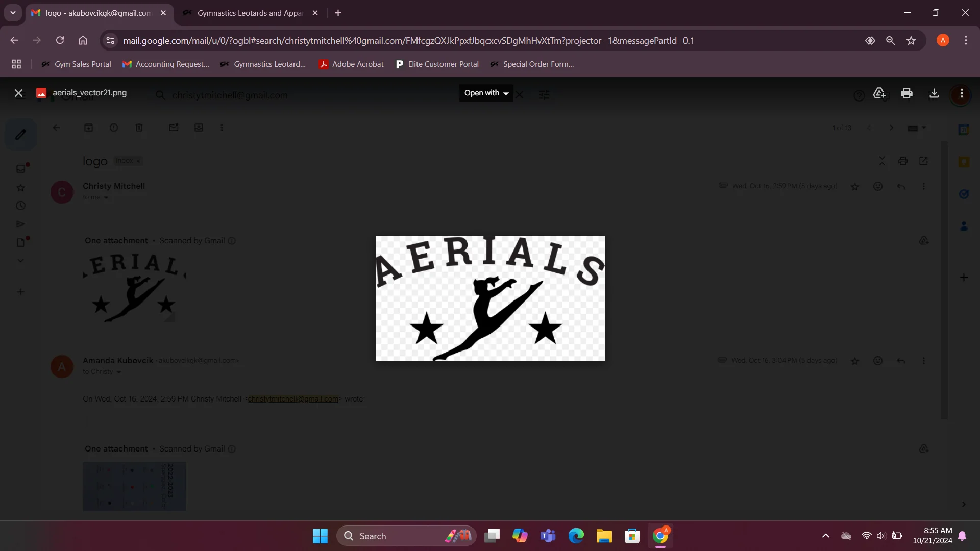Switch to Gymnastics Leotards and Apparel tab

tap(250, 13)
